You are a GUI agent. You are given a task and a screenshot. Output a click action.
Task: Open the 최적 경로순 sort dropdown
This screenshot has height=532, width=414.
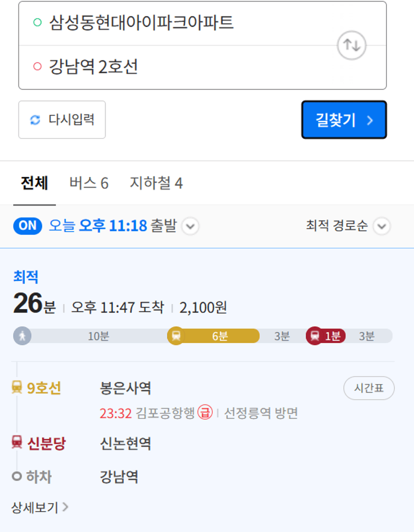pyautogui.click(x=348, y=226)
